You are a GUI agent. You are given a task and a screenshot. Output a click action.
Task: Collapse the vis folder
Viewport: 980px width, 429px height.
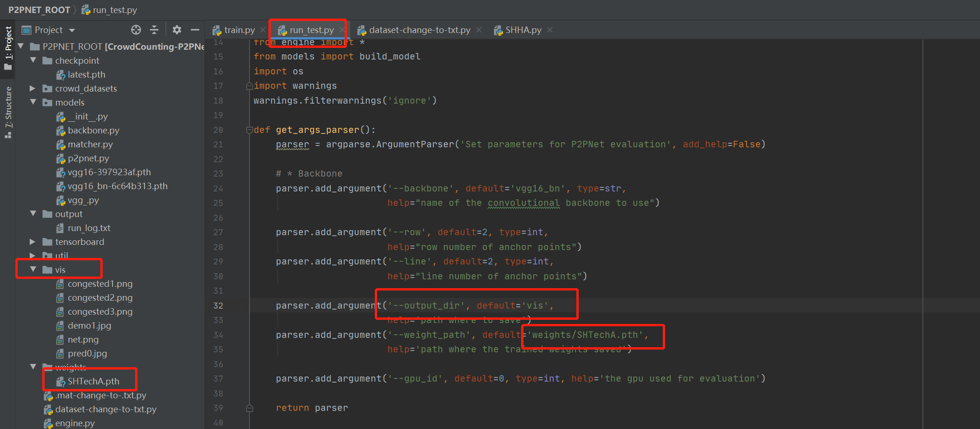tap(33, 270)
